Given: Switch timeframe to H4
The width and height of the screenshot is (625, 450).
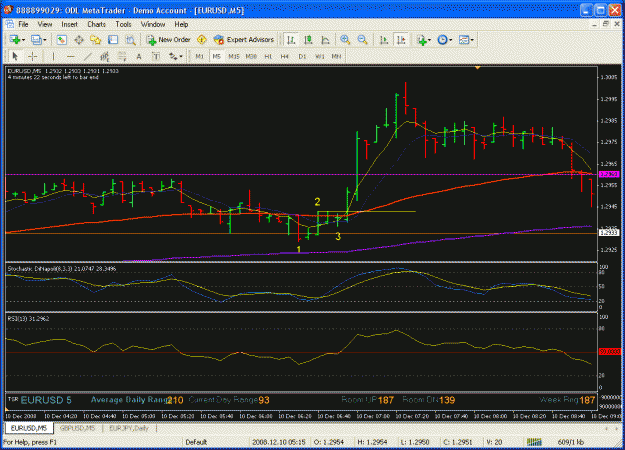Looking at the screenshot, I should pyautogui.click(x=285, y=57).
